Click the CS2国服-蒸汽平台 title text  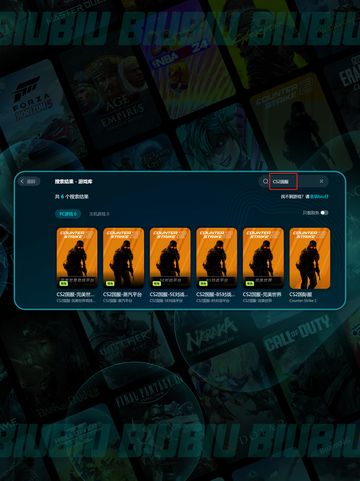[122, 294]
